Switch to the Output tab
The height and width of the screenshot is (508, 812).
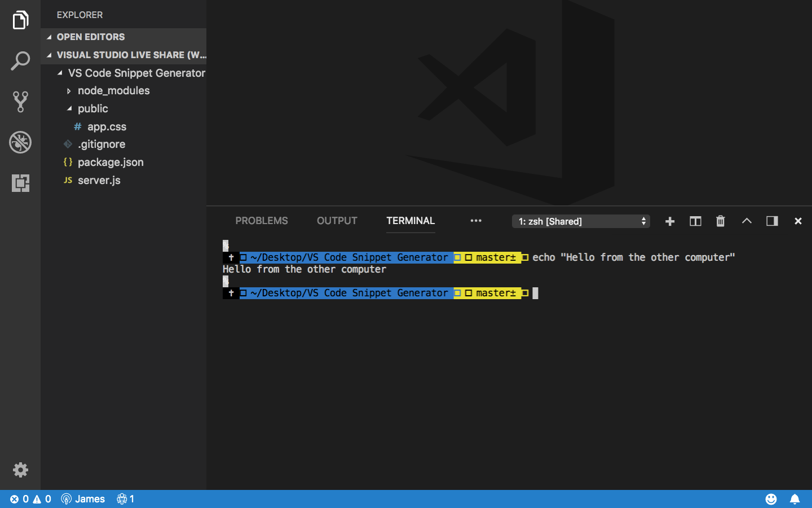pyautogui.click(x=337, y=221)
